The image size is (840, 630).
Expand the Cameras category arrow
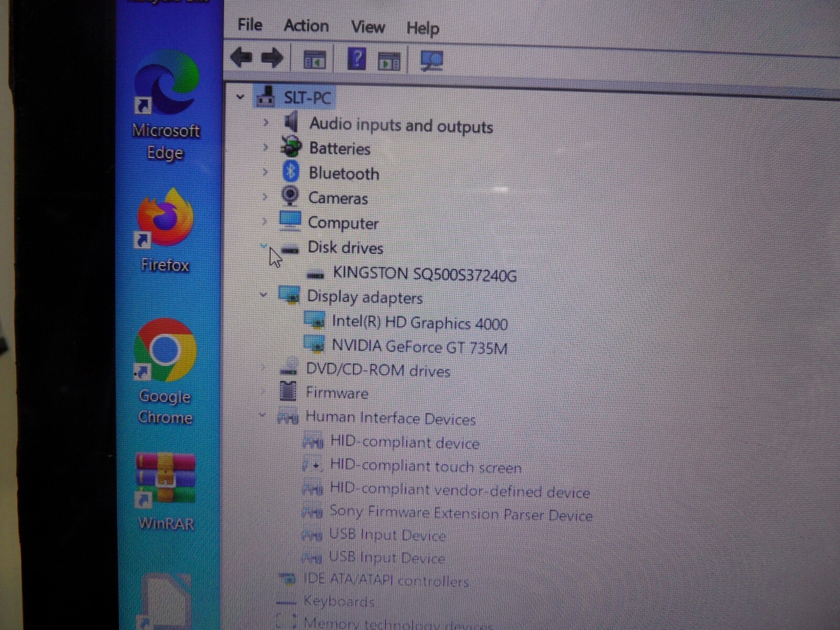265,196
